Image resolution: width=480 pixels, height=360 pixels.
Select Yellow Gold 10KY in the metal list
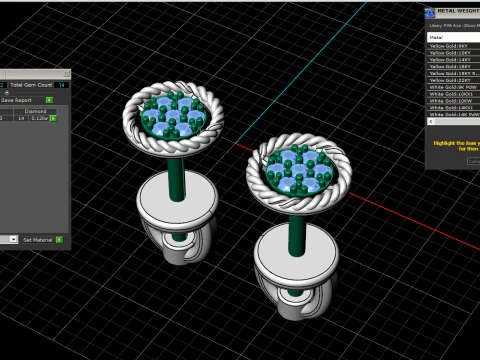click(x=453, y=53)
